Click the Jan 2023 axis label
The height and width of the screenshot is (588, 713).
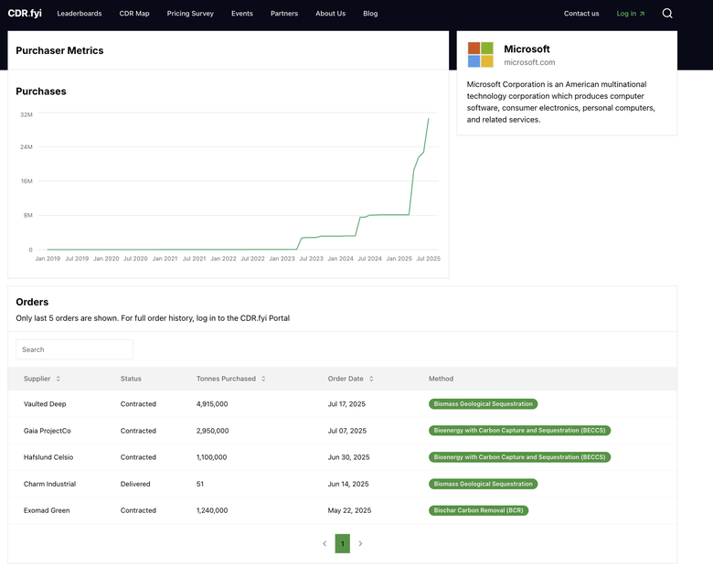[x=282, y=258]
